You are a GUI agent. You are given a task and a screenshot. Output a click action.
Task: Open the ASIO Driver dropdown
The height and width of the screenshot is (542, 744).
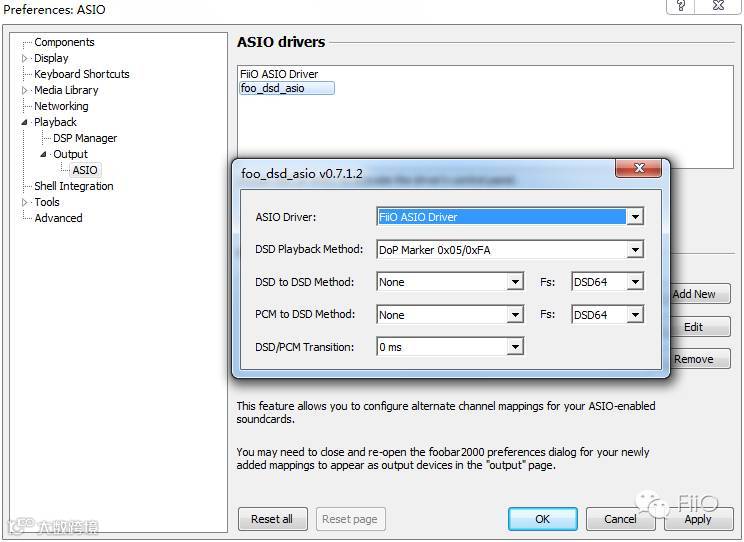point(635,217)
